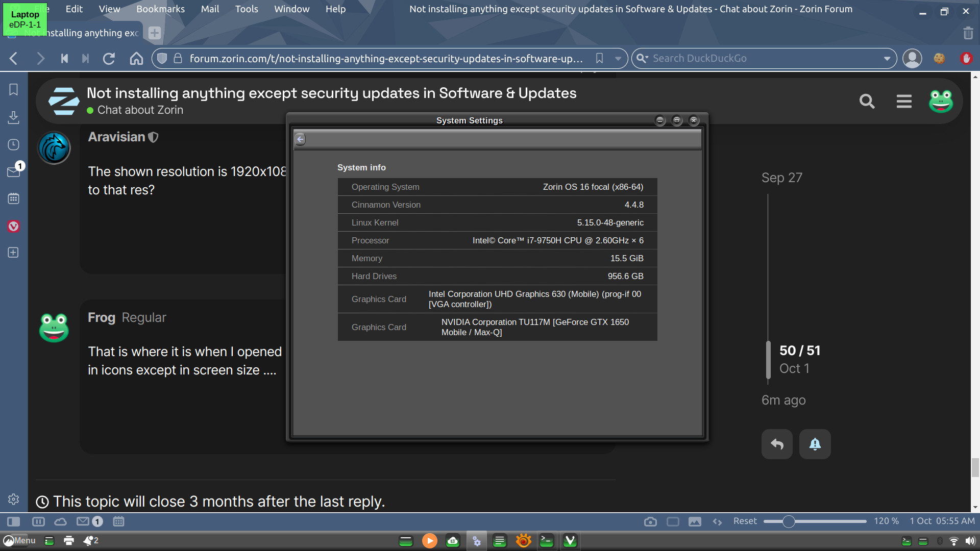Jump to 6m ago on timeline
980x551 pixels.
(x=783, y=400)
